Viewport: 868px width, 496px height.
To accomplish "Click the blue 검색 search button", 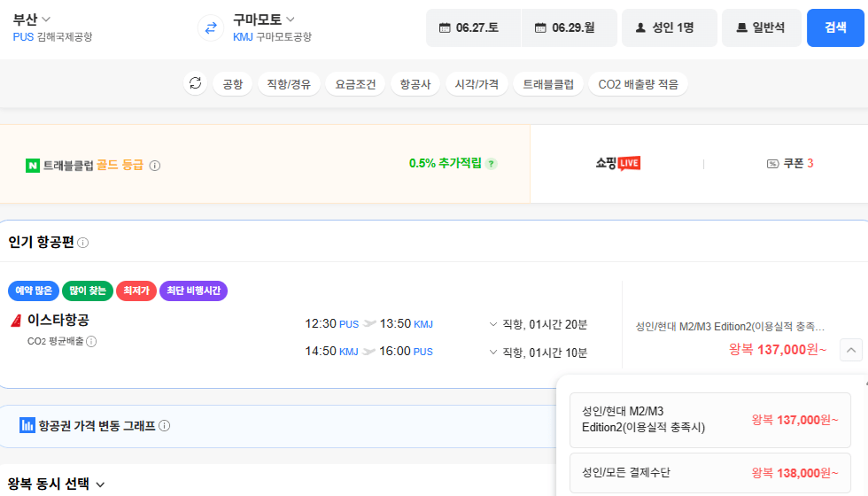I will click(835, 27).
